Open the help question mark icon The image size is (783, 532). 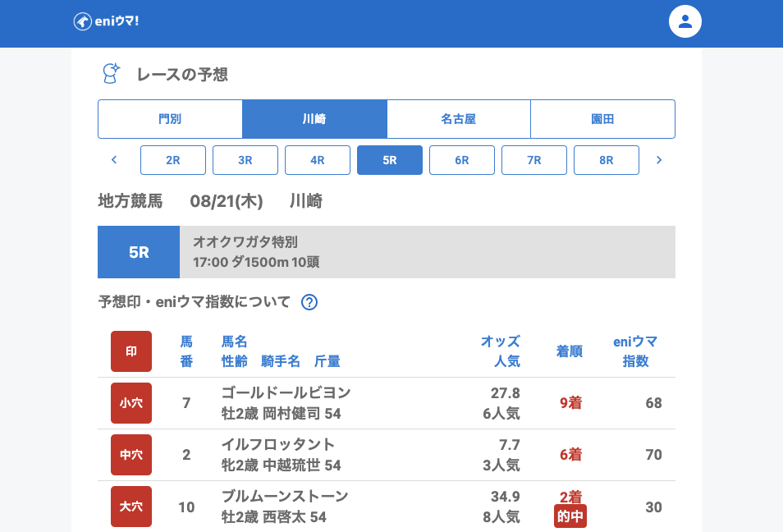tap(309, 302)
